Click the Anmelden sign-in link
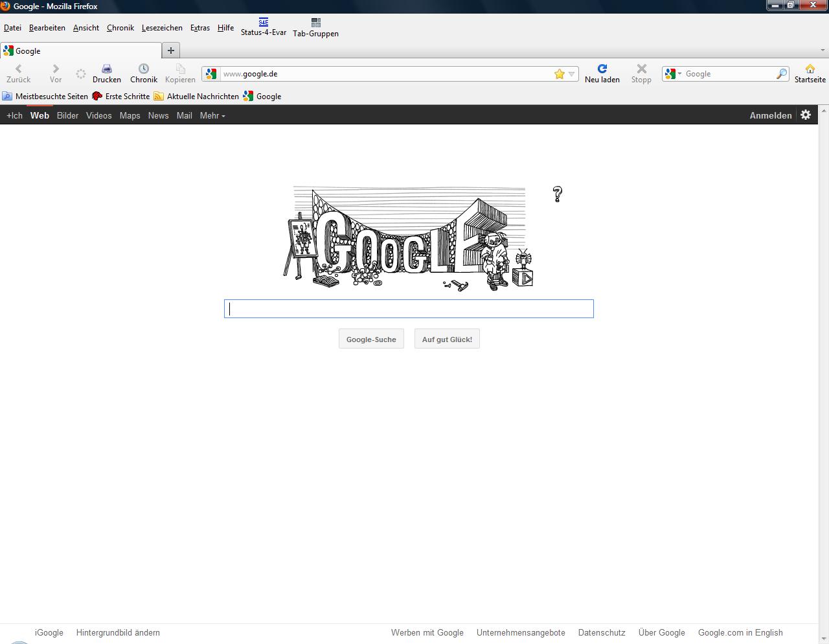 click(x=771, y=115)
